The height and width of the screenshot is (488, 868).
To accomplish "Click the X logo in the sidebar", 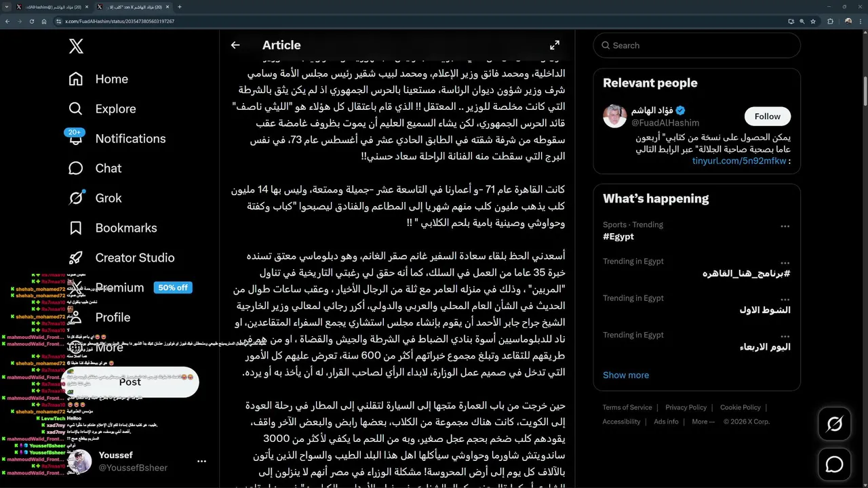I will 76,46.
